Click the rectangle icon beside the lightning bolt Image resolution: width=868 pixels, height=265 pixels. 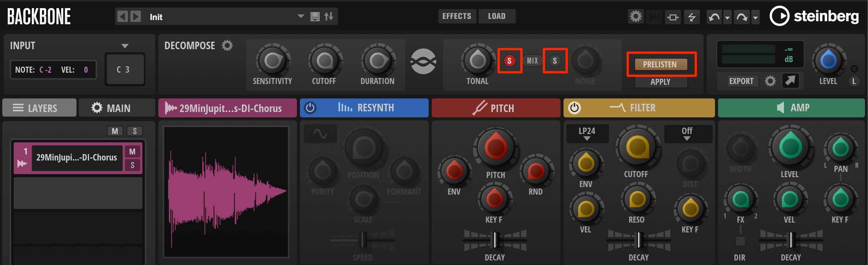click(673, 17)
